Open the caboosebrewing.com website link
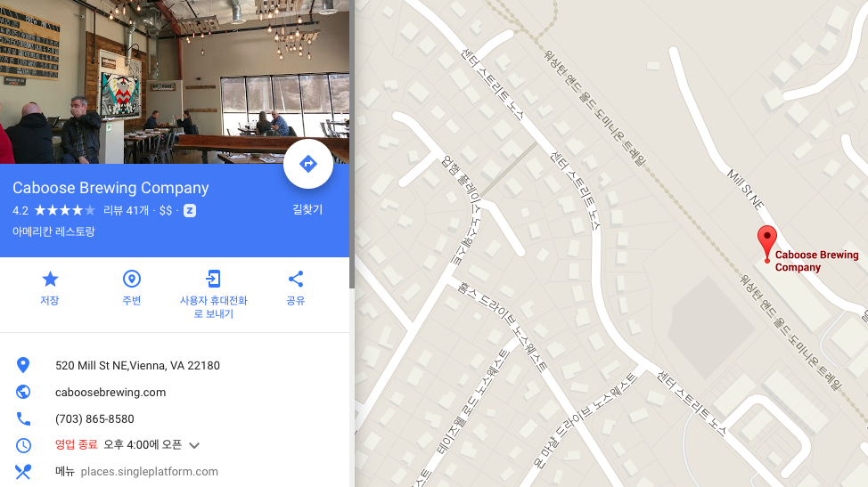The height and width of the screenshot is (487, 868). pyautogui.click(x=111, y=393)
